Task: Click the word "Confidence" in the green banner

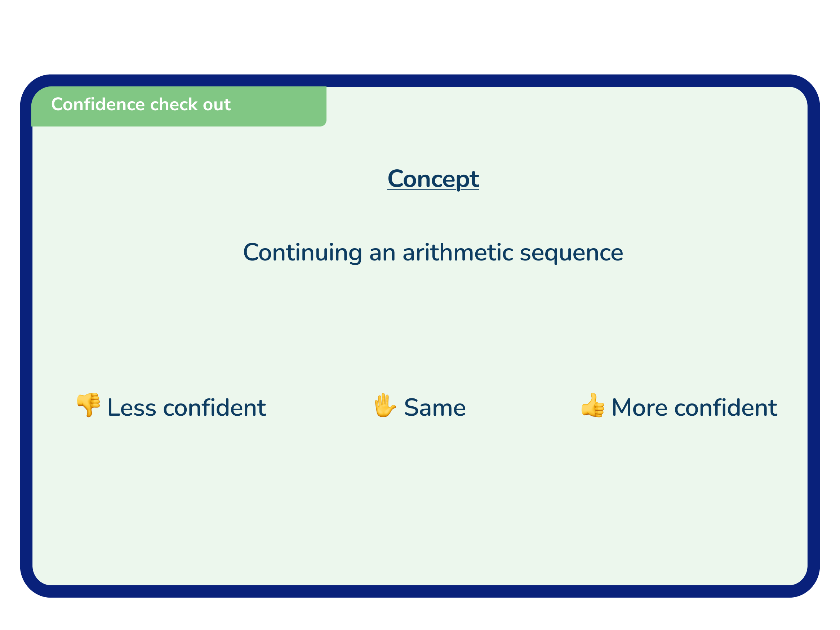Action: (x=98, y=104)
